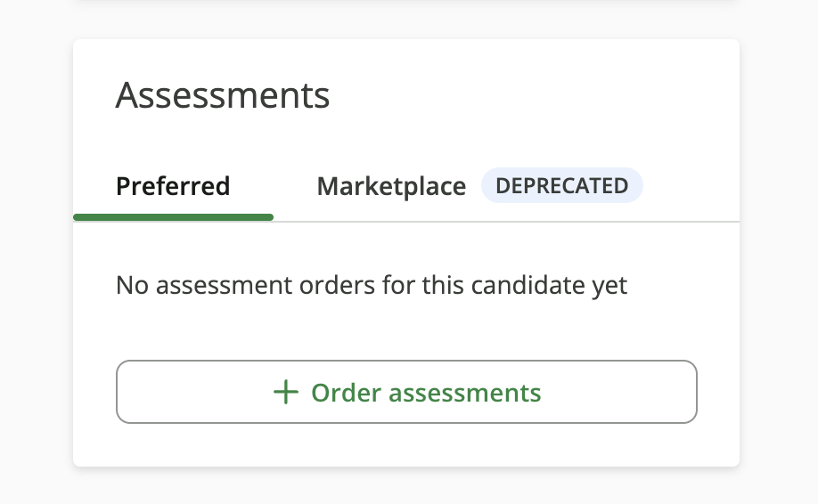Click the Assessments heading
The width and height of the screenshot is (818, 504).
223,95
